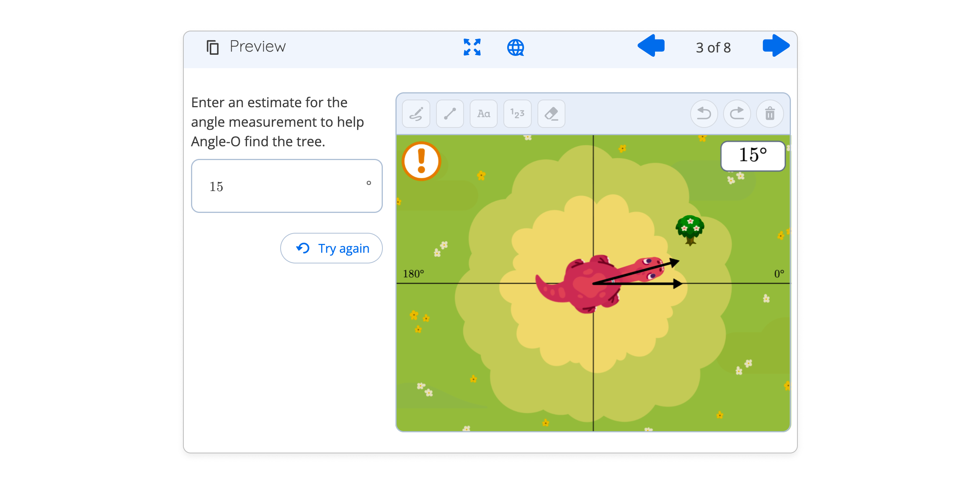
Task: Select the eraser tool
Action: (x=551, y=114)
